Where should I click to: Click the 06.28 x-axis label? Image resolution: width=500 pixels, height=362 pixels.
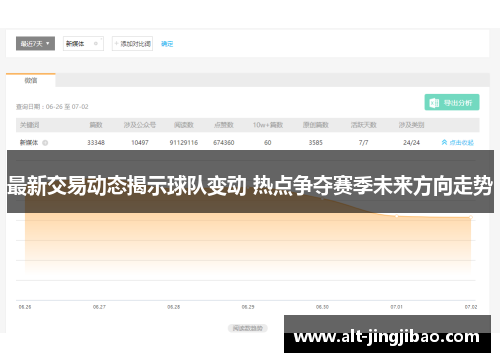(174, 307)
